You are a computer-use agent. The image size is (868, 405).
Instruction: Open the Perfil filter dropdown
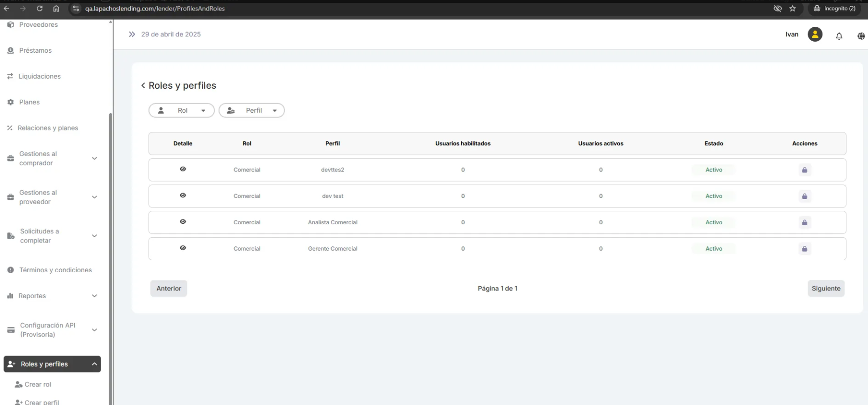[252, 111]
